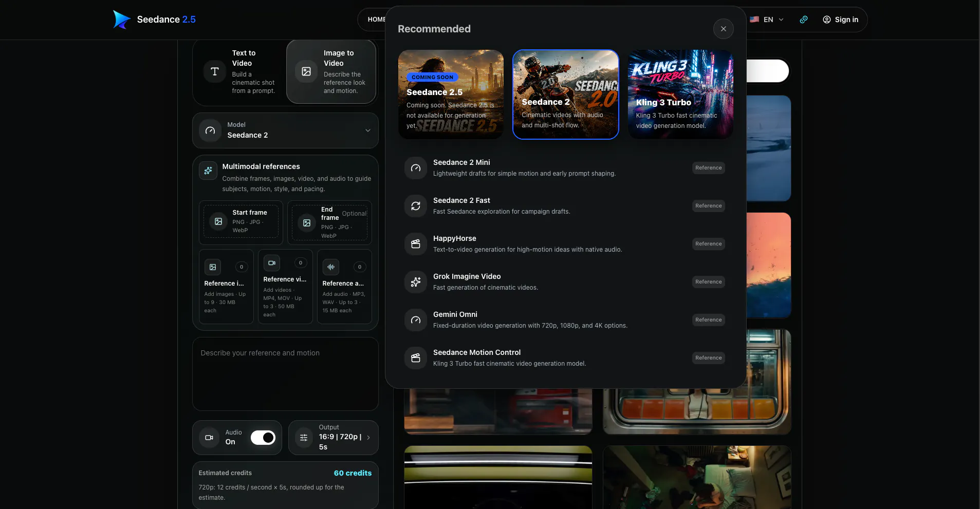Click the Seedance 2 Fast refresh icon
The width and height of the screenshot is (980, 509).
tap(416, 206)
